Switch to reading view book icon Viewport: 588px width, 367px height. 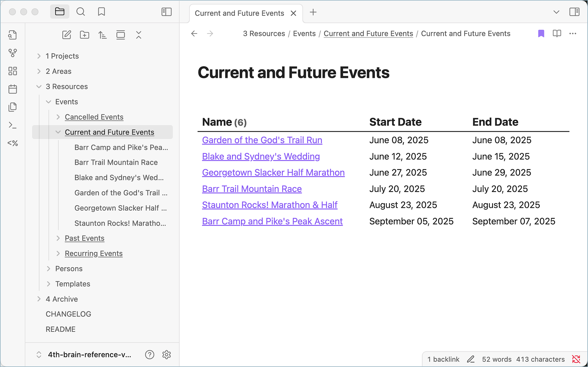click(557, 34)
